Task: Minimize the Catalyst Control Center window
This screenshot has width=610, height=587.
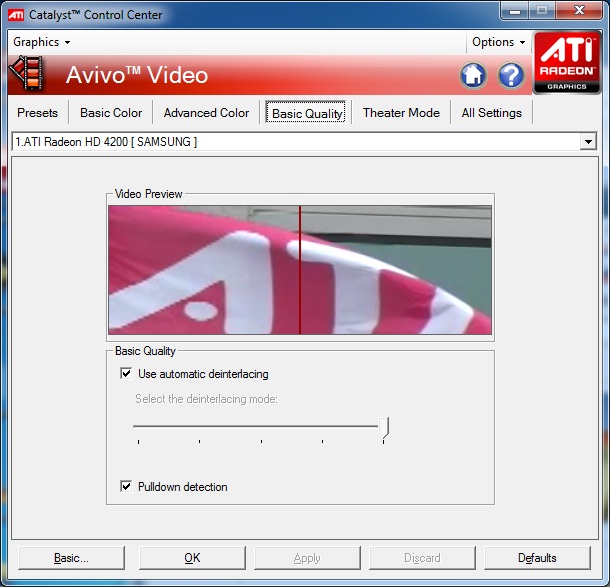Action: coord(515,11)
